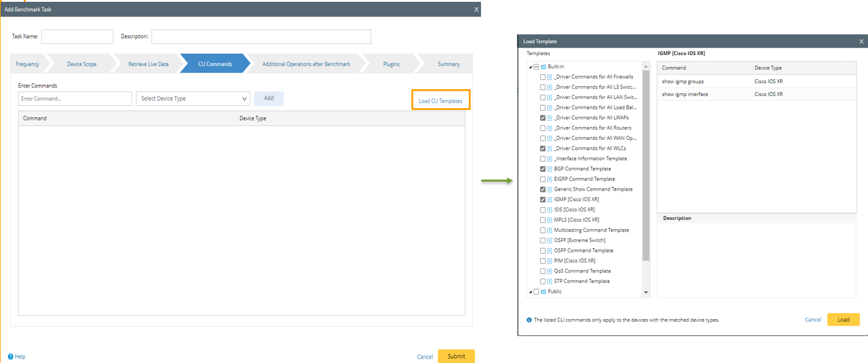The height and width of the screenshot is (363, 868).
Task: Collapse the Built-in templates tree node
Action: coord(530,67)
